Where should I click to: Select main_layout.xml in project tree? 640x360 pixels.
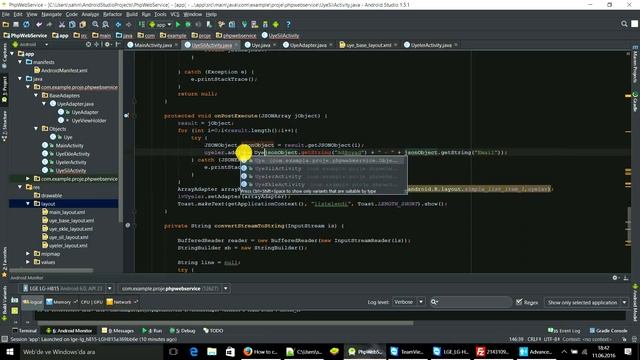coord(67,212)
